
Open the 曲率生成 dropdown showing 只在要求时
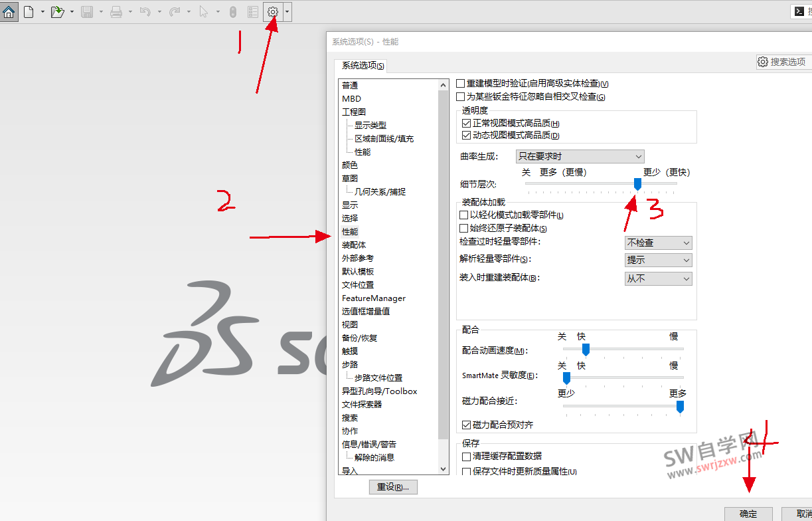(x=579, y=156)
